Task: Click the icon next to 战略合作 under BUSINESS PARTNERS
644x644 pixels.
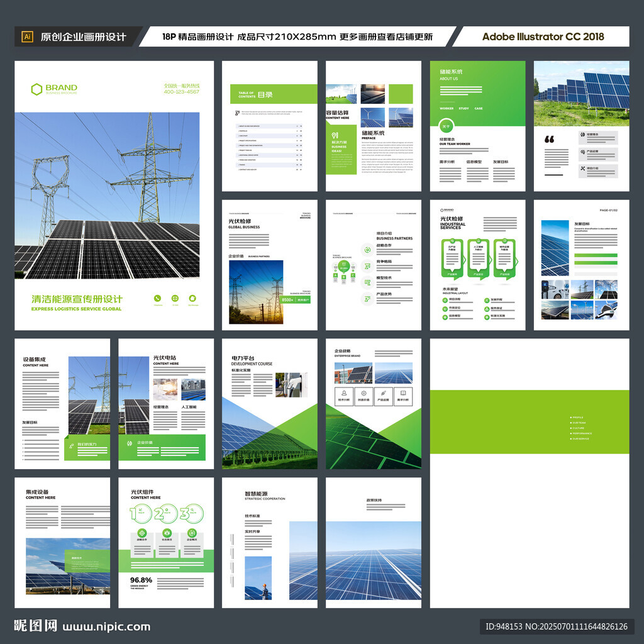Action: (367, 250)
